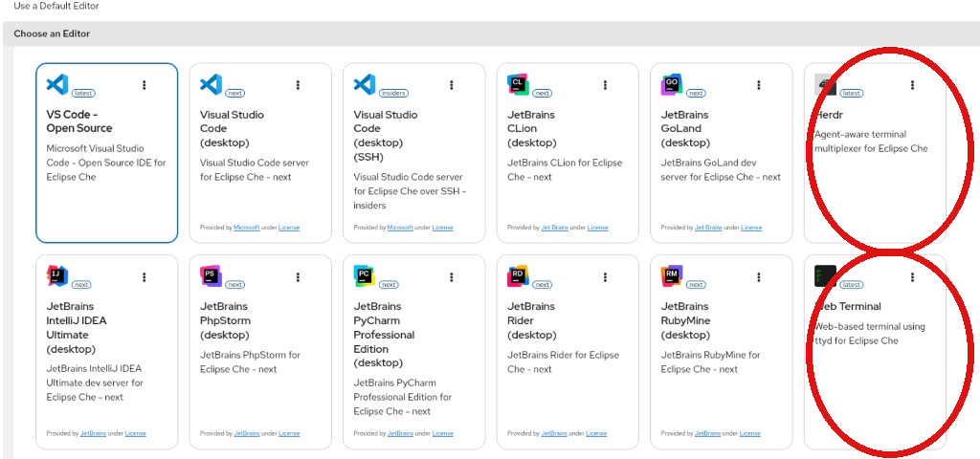Click the 'latest' badge on VS Code - Open Source
The width and height of the screenshot is (980, 459).
pos(83,93)
